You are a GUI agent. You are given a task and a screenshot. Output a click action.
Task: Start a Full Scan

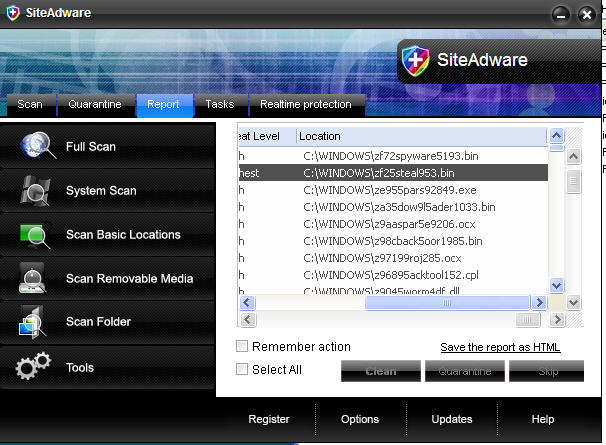pyautogui.click(x=108, y=147)
